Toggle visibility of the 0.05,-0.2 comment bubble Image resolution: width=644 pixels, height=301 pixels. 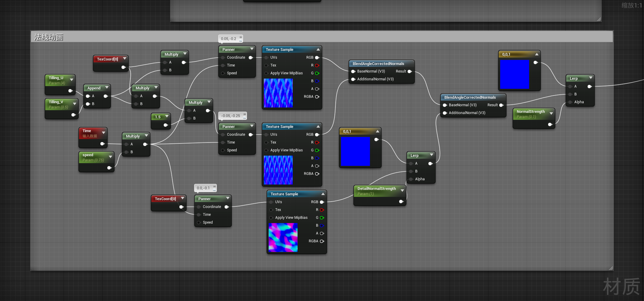(241, 41)
